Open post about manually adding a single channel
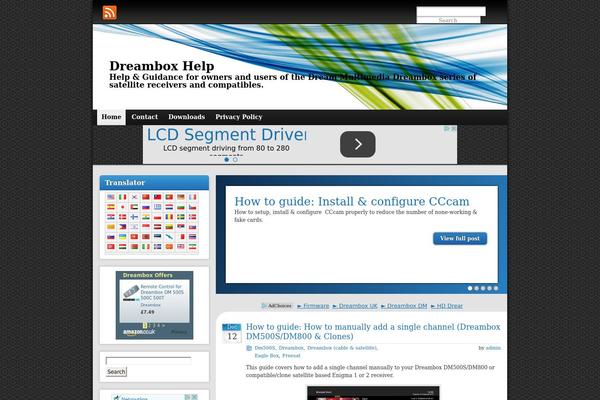This screenshot has height=400, width=600. [x=373, y=331]
